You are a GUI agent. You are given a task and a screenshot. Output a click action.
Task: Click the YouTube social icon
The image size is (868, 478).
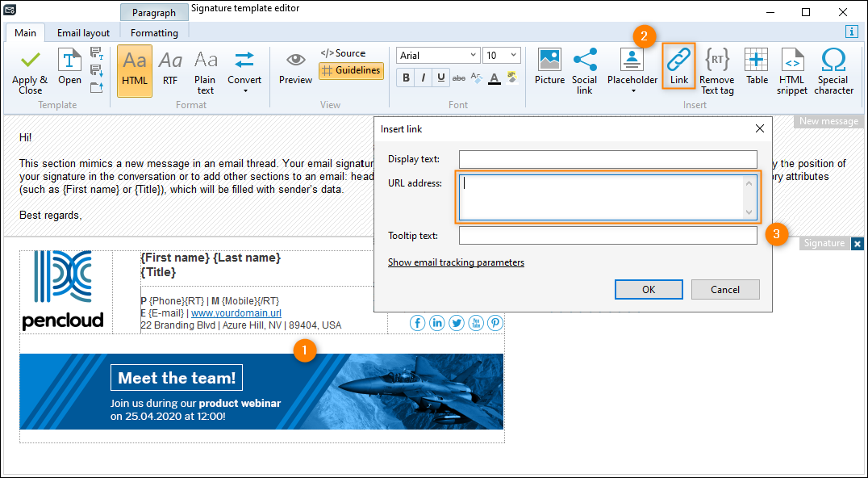point(475,322)
